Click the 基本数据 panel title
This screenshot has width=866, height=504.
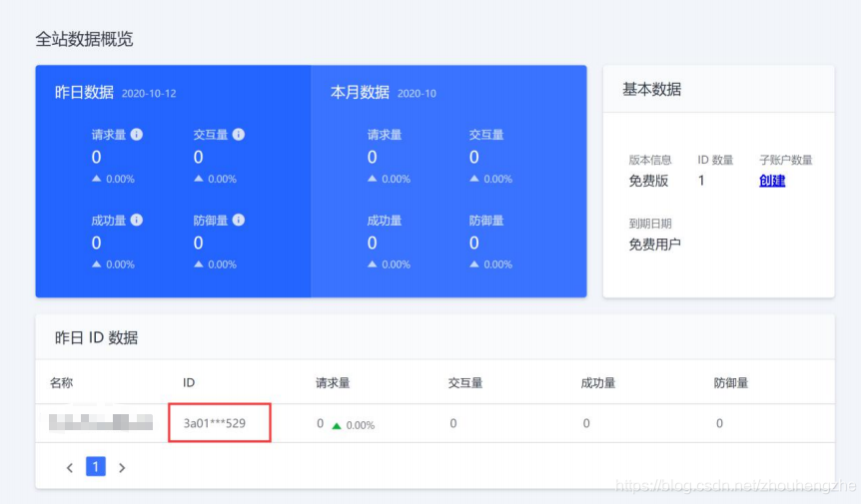tap(651, 89)
